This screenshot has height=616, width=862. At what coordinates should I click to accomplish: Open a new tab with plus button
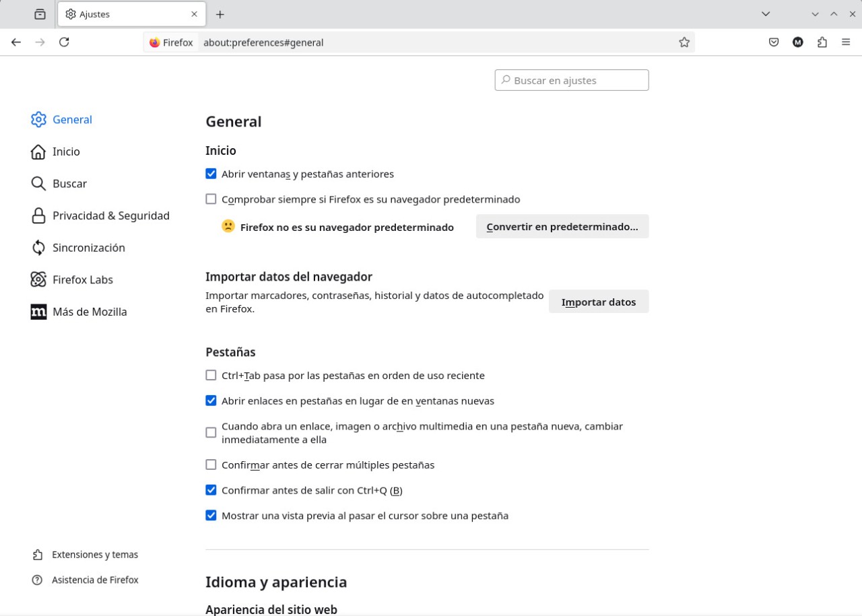(x=220, y=14)
